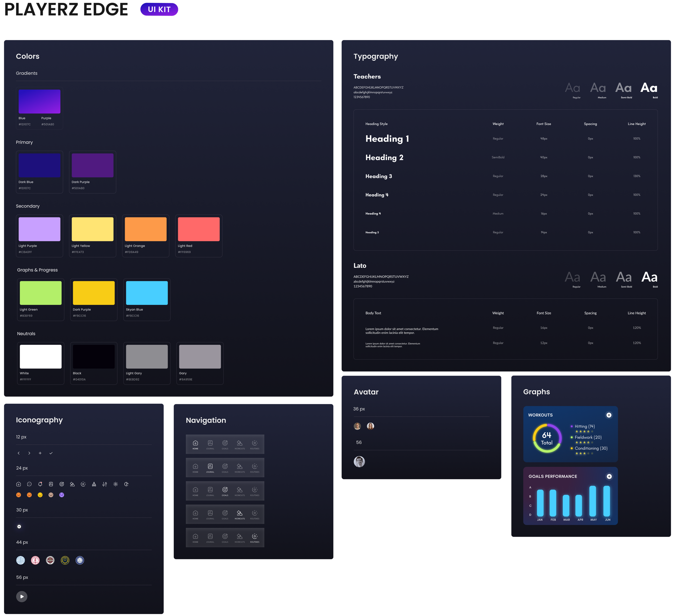Click the purple UI KIT button
The image size is (674, 616).
click(x=159, y=9)
